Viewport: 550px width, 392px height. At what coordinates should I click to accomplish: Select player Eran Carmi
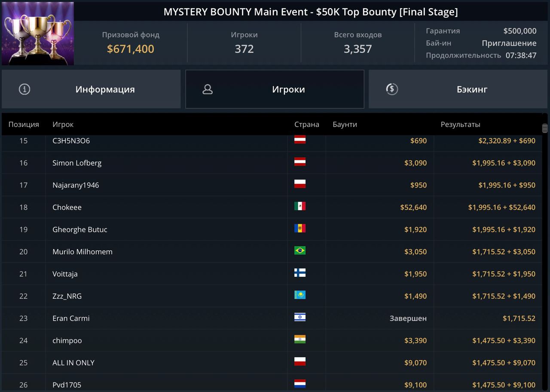(71, 318)
